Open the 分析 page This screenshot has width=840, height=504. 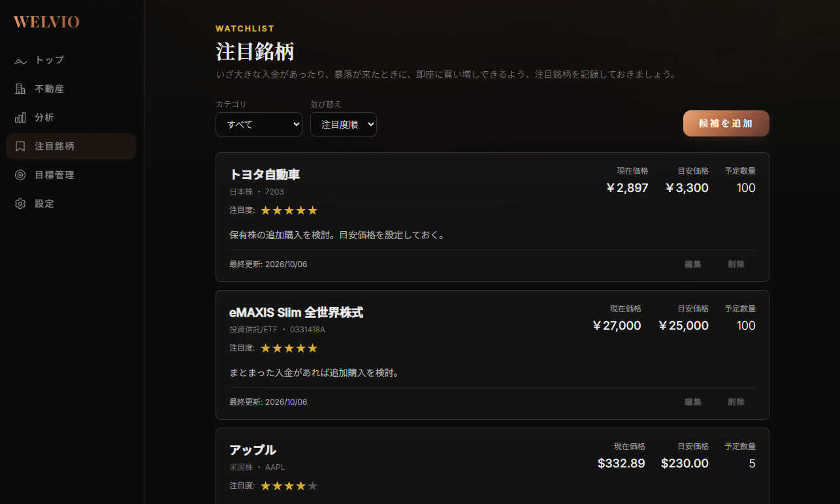[x=71, y=118]
